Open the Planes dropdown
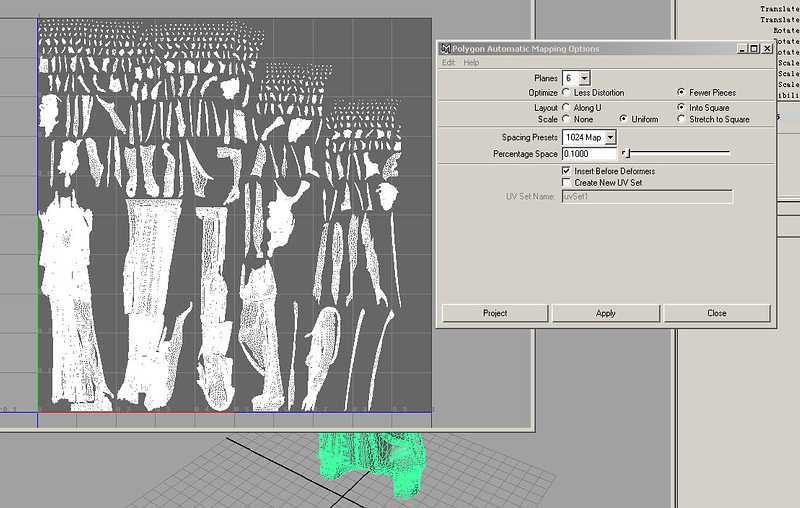The width and height of the screenshot is (800, 508). 584,78
